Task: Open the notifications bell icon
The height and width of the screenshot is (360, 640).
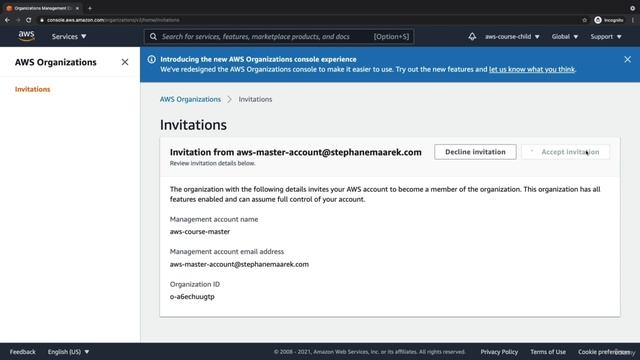Action: [472, 36]
